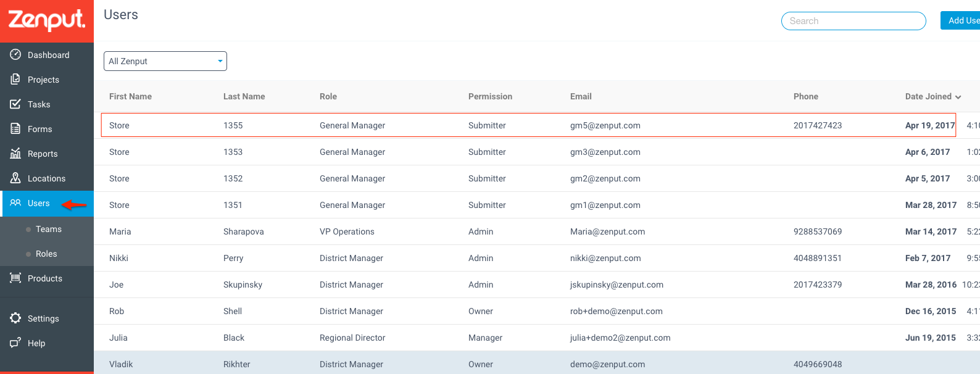Screen dimensions: 980x374
Task: Click the Locations pin icon
Action: pyautogui.click(x=15, y=178)
